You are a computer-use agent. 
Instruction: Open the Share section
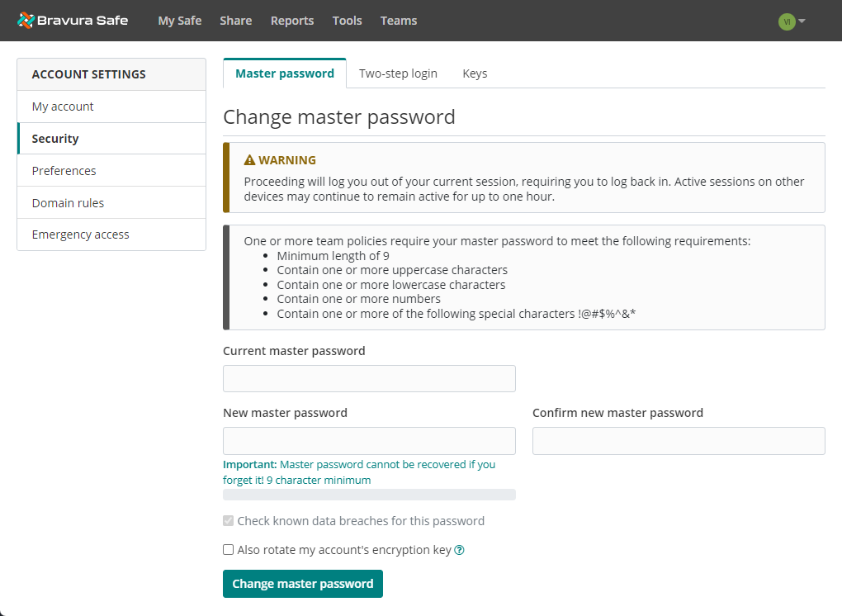point(235,20)
